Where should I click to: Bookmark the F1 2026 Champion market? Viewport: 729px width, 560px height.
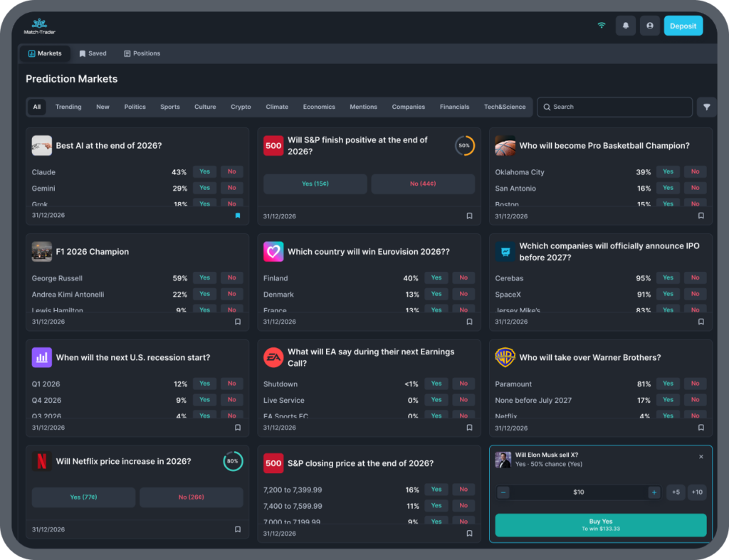click(238, 322)
